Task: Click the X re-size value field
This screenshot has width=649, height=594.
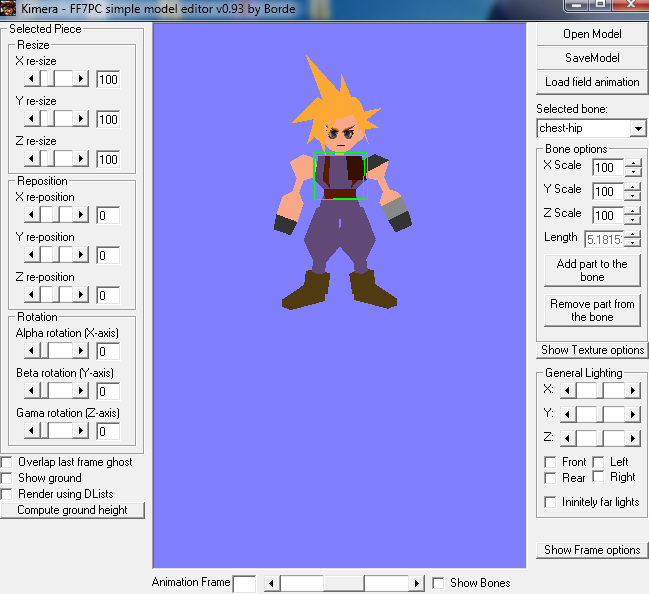Action: 108,79
